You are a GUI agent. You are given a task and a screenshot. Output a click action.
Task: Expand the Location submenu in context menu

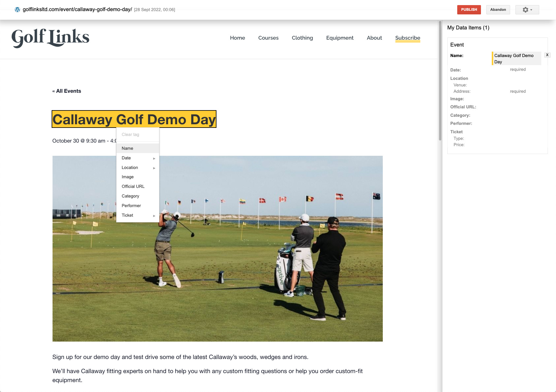pyautogui.click(x=138, y=167)
